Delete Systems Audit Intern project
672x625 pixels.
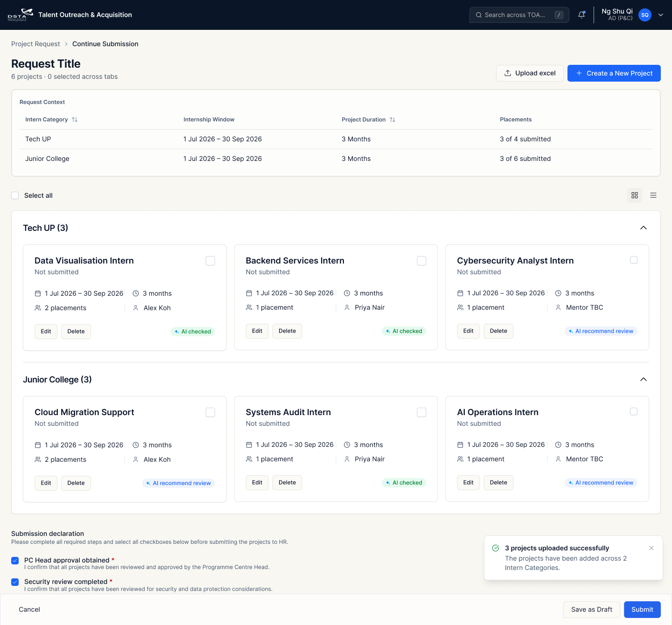(287, 483)
